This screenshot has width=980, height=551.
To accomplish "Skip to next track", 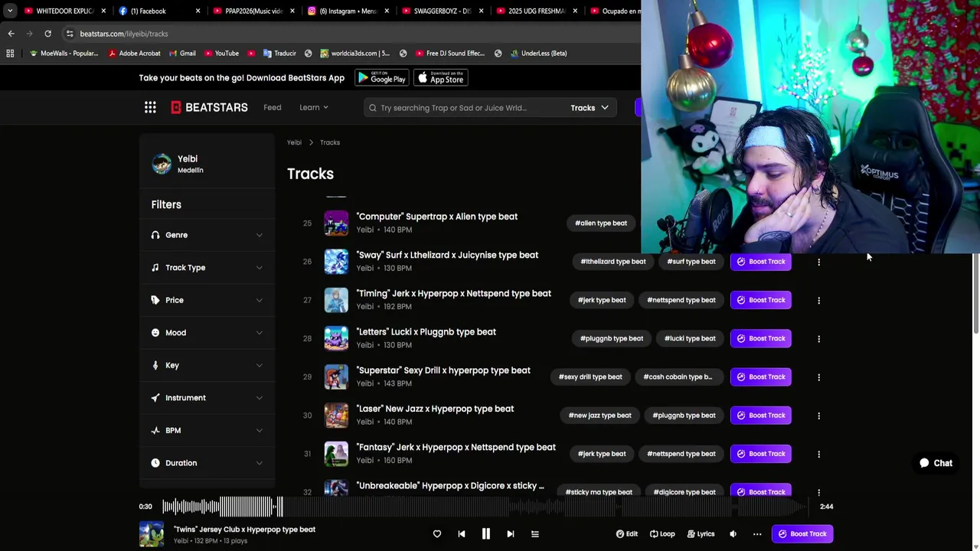I will [x=510, y=534].
